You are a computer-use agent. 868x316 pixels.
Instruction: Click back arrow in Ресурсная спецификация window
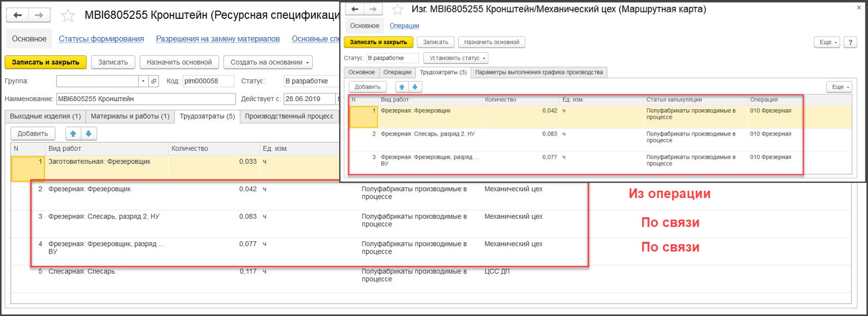pos(17,15)
